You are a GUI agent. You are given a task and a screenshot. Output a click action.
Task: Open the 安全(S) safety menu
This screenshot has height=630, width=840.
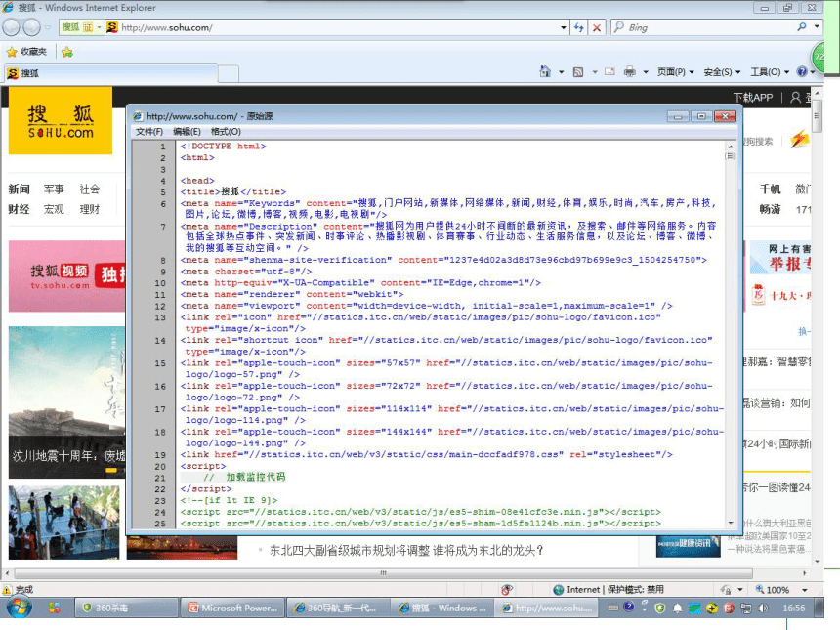[x=722, y=71]
